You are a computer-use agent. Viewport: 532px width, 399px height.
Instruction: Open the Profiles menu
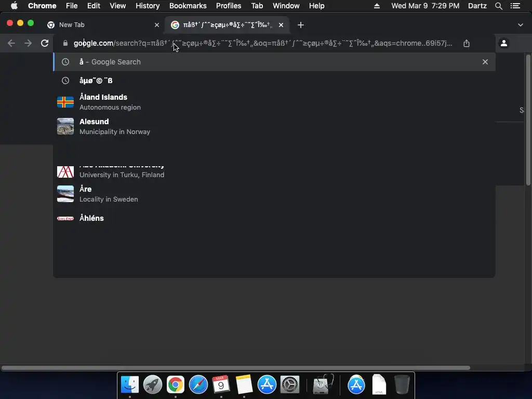tap(229, 6)
